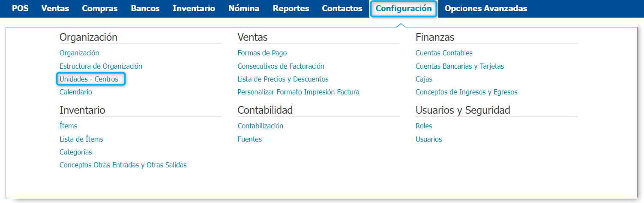Open Consecutivos de Facturación
644x203 pixels.
[x=281, y=66]
